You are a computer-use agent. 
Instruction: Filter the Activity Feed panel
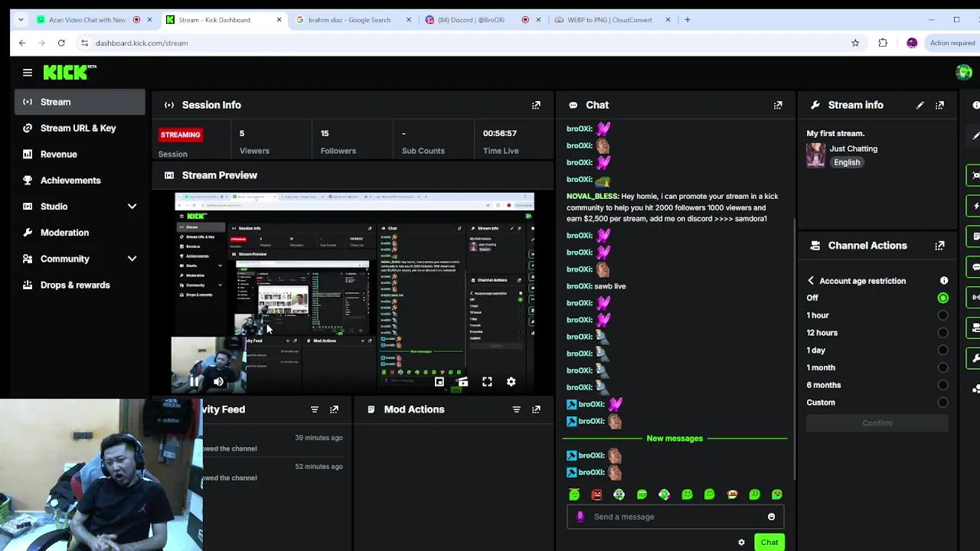(x=314, y=409)
